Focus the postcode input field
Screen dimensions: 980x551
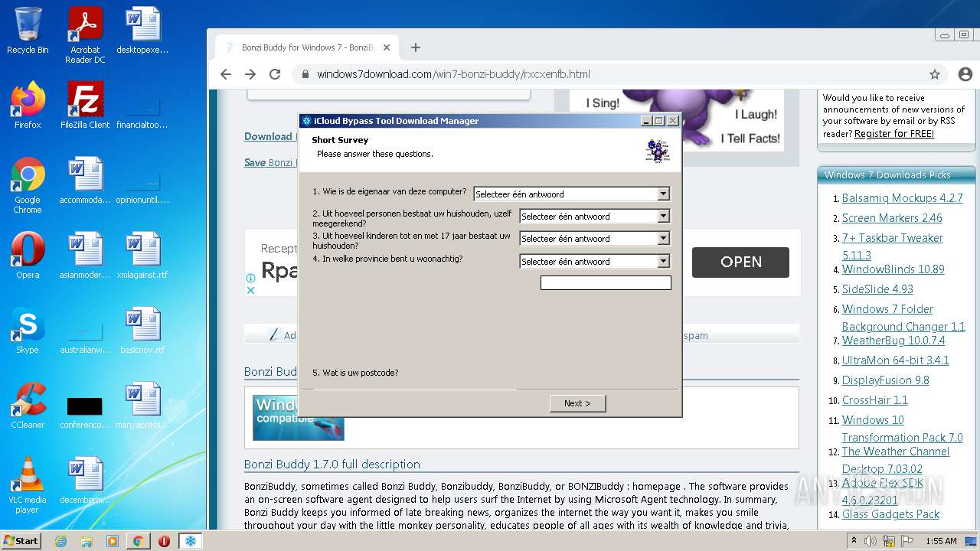606,283
